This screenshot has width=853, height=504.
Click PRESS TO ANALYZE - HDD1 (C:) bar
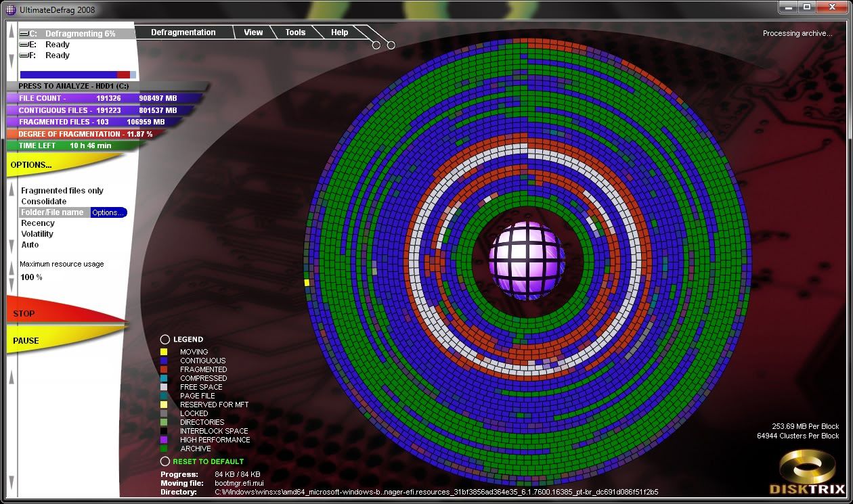pos(107,87)
